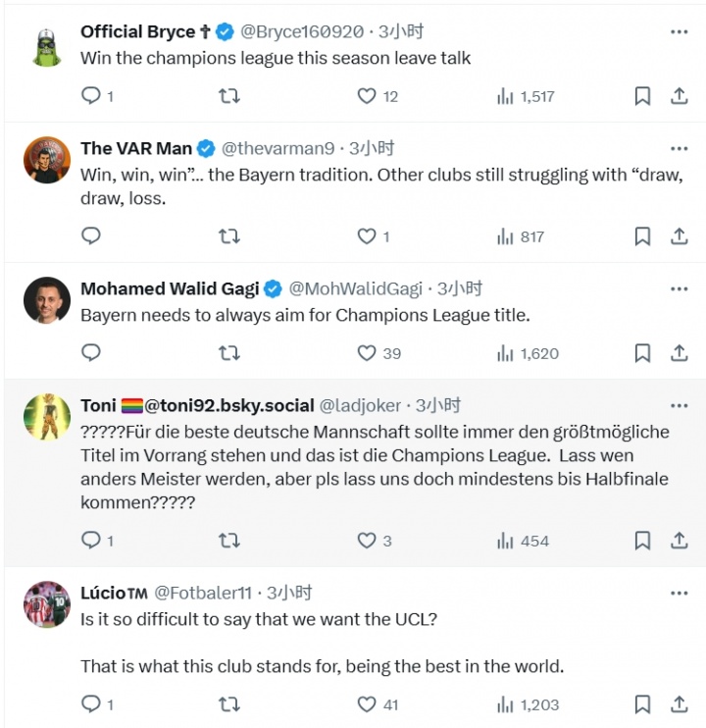This screenshot has width=706, height=728.
Task: Share Lúcio's tweet
Action: (679, 703)
